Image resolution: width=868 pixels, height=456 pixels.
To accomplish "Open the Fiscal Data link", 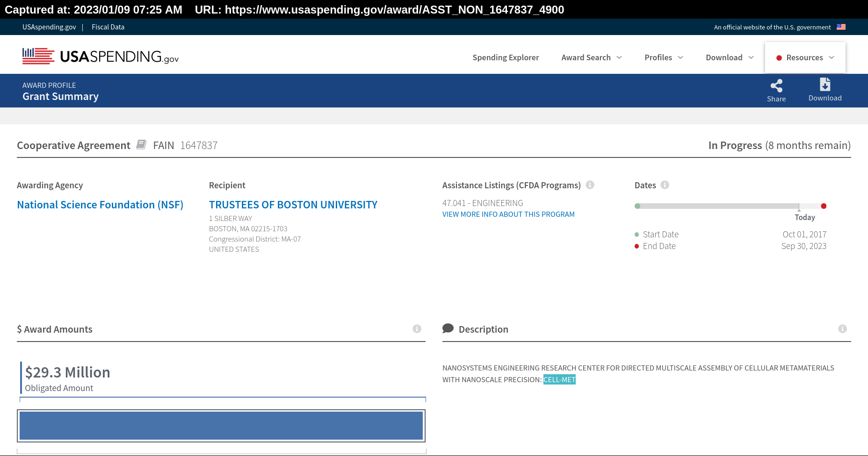I will pyautogui.click(x=108, y=27).
